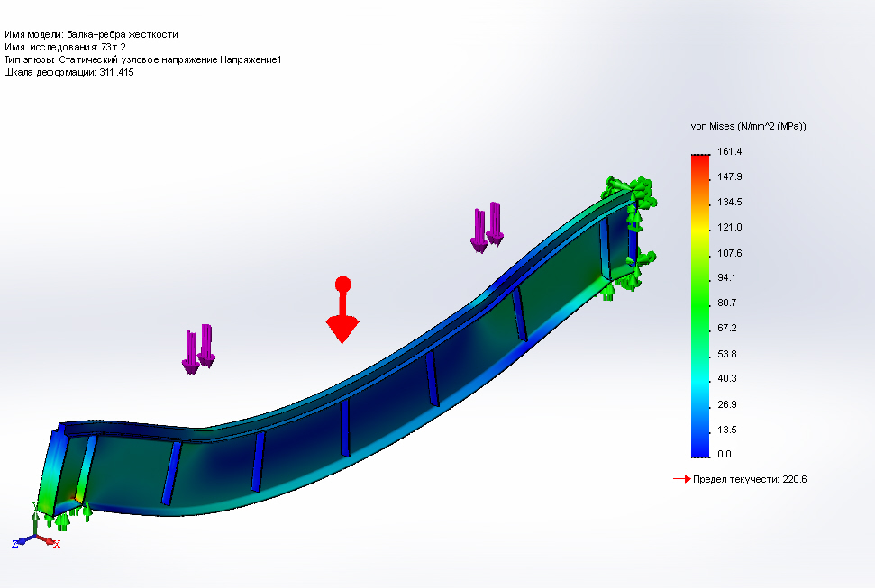
Task: Click the legend value 26.9
Action: [726, 404]
